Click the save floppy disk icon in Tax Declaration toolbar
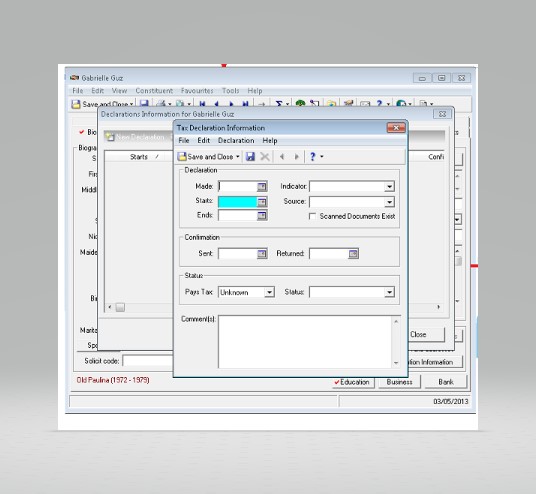The width and height of the screenshot is (536, 494). pyautogui.click(x=250, y=157)
